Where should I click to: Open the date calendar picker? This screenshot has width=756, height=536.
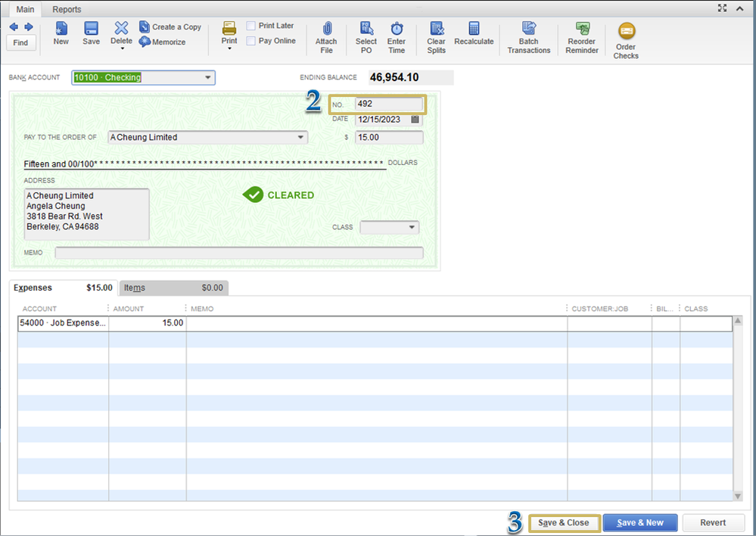(x=415, y=119)
